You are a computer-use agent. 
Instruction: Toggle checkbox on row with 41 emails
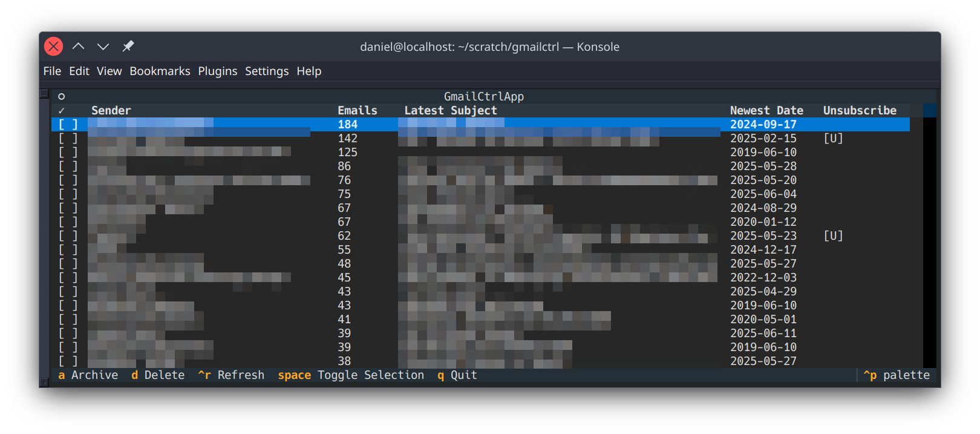click(x=68, y=320)
